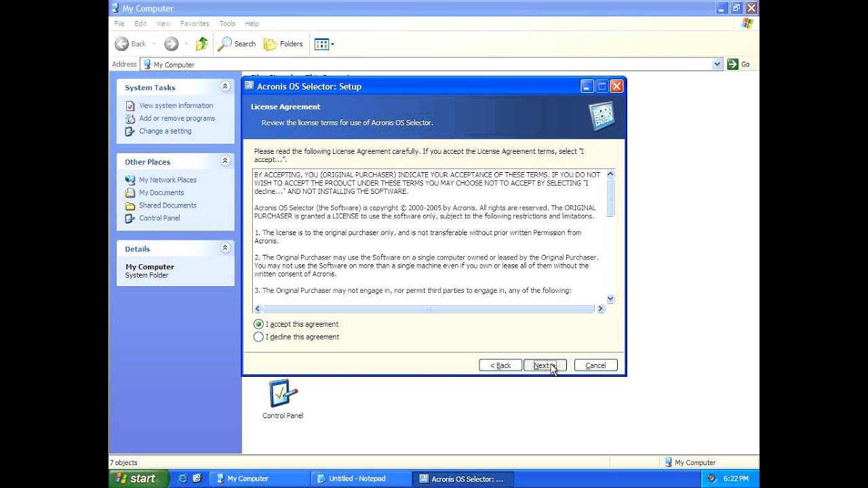Open Shared Documents link
This screenshot has height=488, width=868.
click(167, 206)
